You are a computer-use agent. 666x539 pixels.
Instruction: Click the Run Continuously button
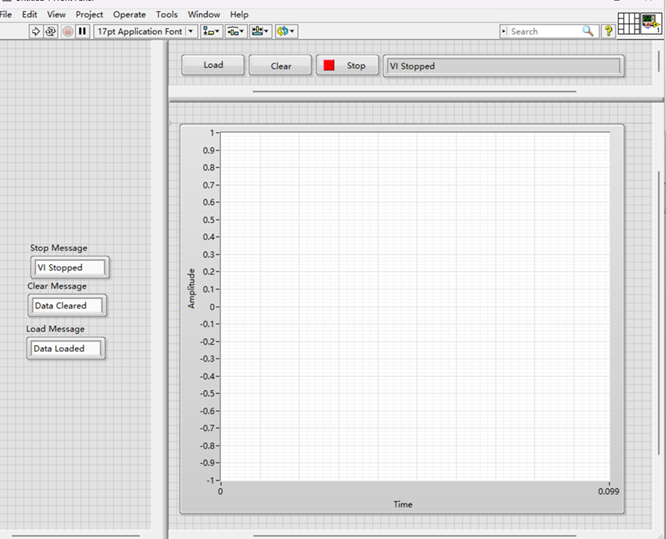tap(51, 32)
